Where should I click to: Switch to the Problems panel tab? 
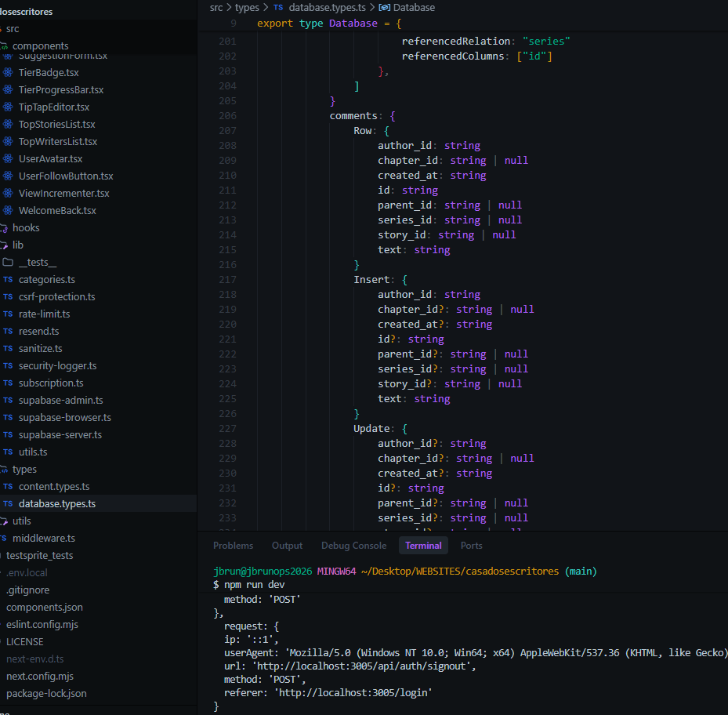pyautogui.click(x=233, y=546)
